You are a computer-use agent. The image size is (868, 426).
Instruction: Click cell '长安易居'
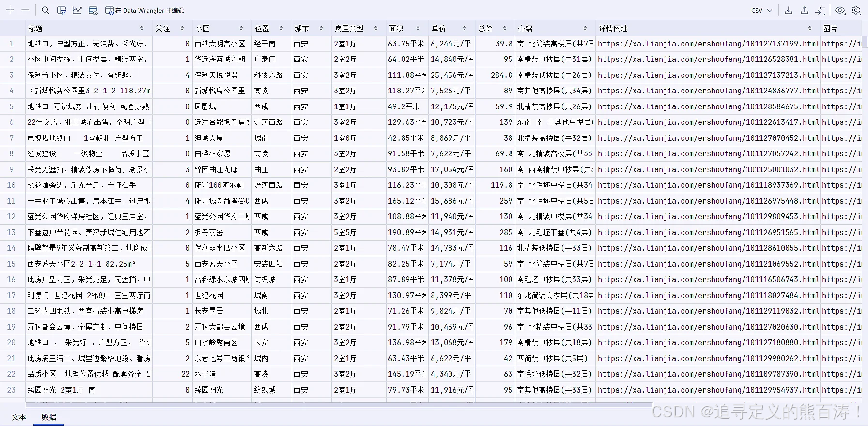point(209,311)
